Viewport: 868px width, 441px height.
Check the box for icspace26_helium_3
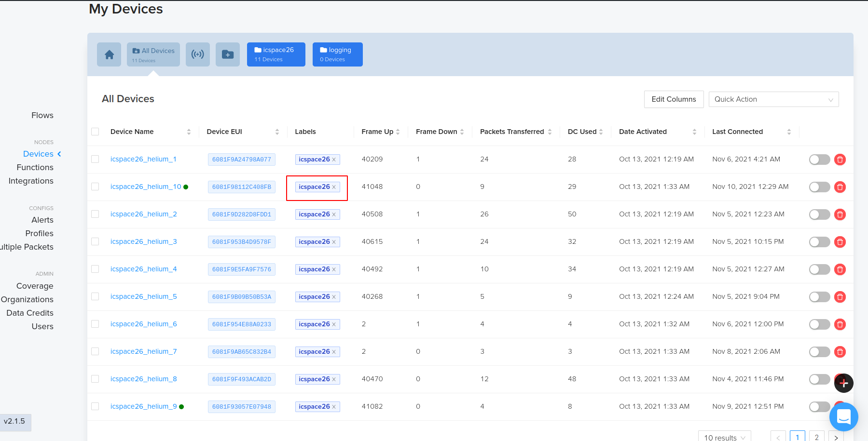(x=95, y=241)
